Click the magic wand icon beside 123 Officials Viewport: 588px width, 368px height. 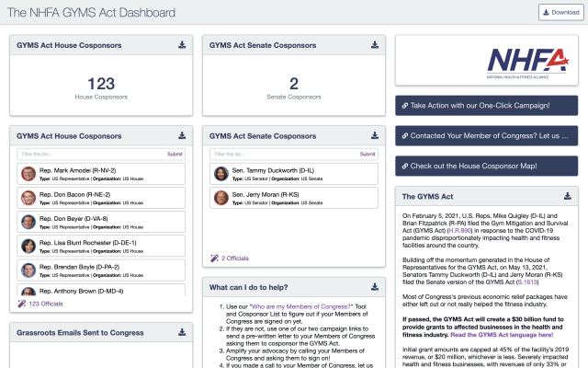pos(22,304)
